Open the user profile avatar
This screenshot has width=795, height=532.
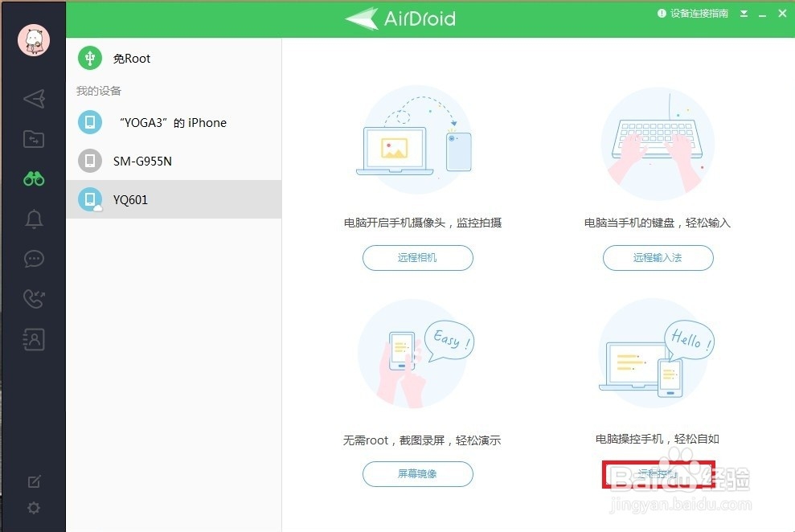click(x=34, y=40)
